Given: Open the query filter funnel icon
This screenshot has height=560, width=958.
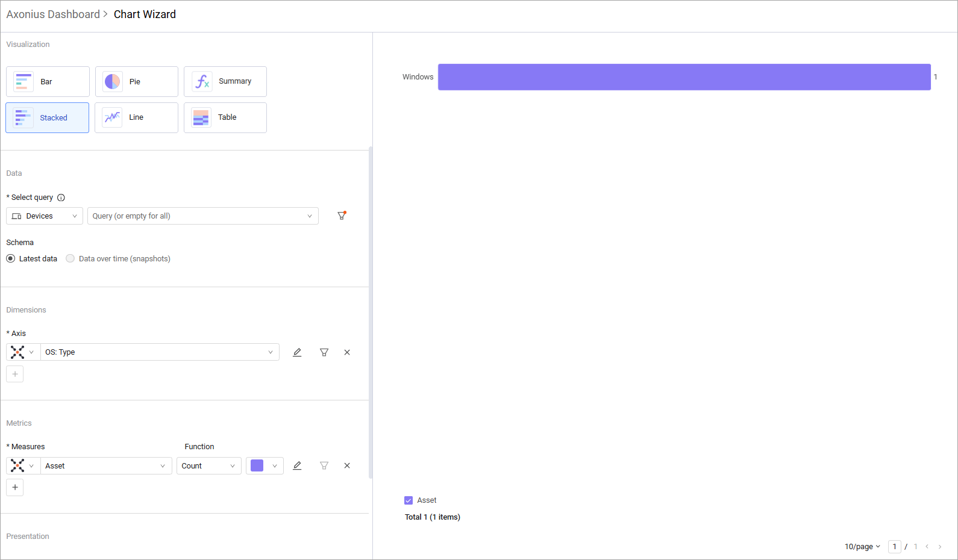Looking at the screenshot, I should tap(342, 216).
